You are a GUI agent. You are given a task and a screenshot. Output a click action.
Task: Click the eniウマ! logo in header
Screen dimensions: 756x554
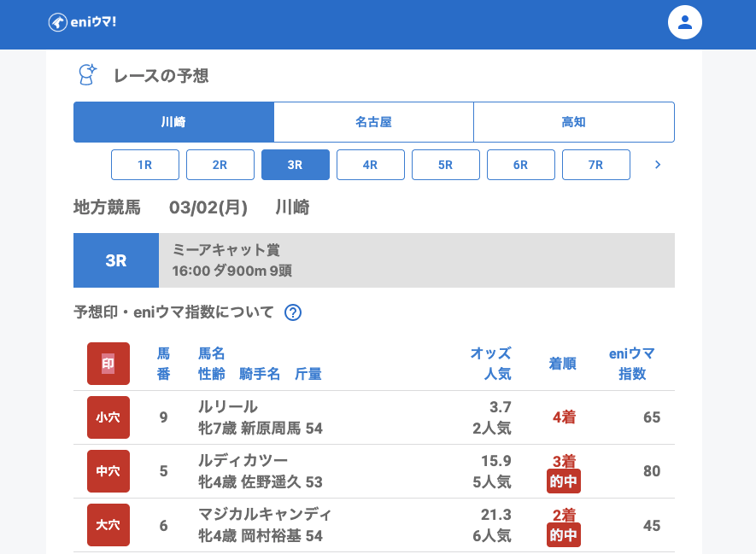point(82,22)
